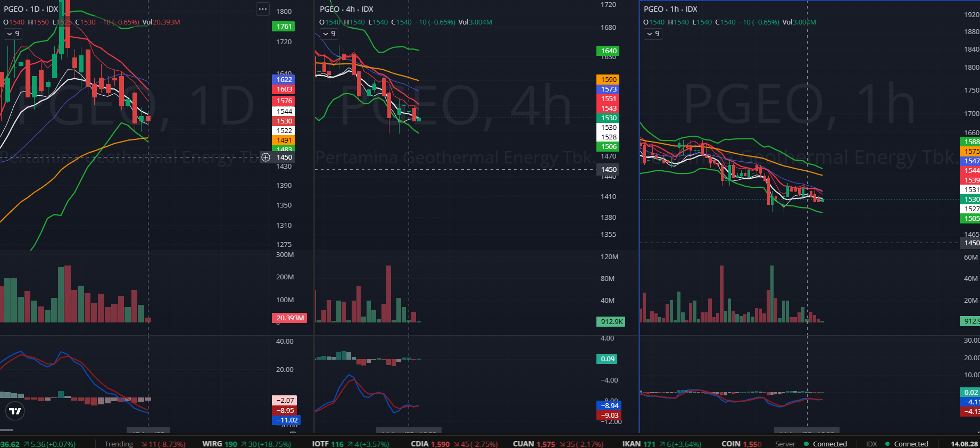
Task: Click the orange 1491 price label on 1D chart
Action: click(284, 140)
